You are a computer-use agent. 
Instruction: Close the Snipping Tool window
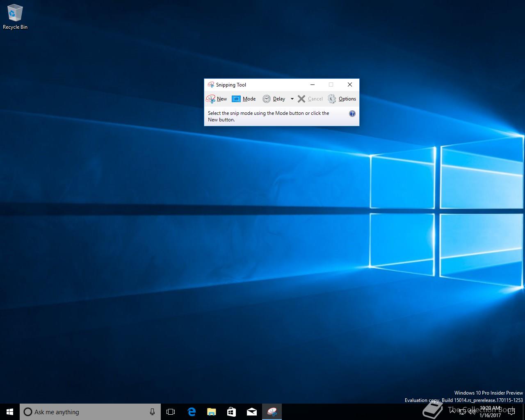coord(349,84)
